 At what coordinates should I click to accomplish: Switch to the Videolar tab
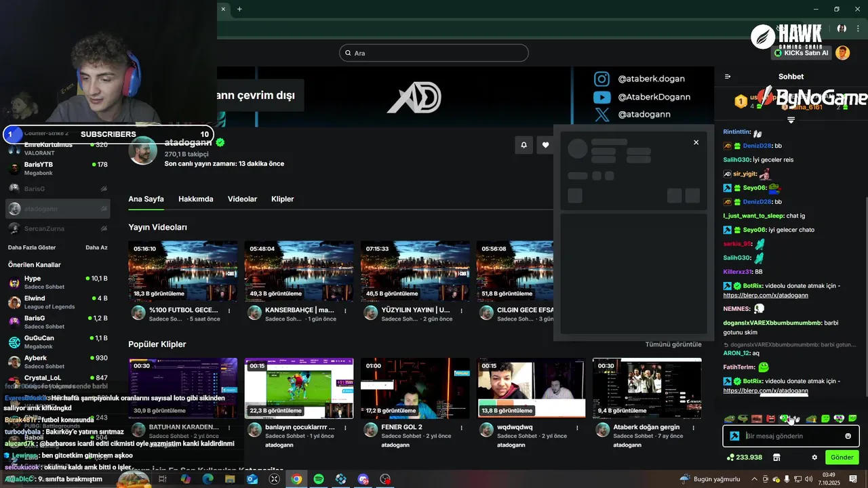(242, 199)
